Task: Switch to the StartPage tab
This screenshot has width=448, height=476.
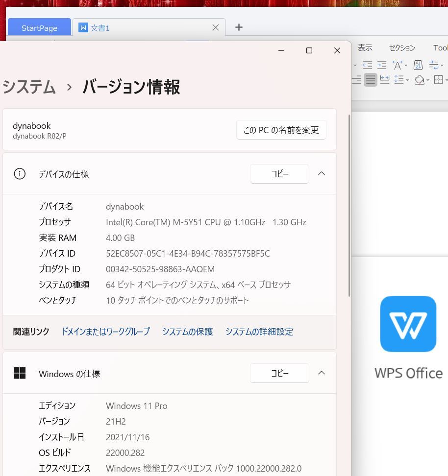Action: tap(40, 28)
